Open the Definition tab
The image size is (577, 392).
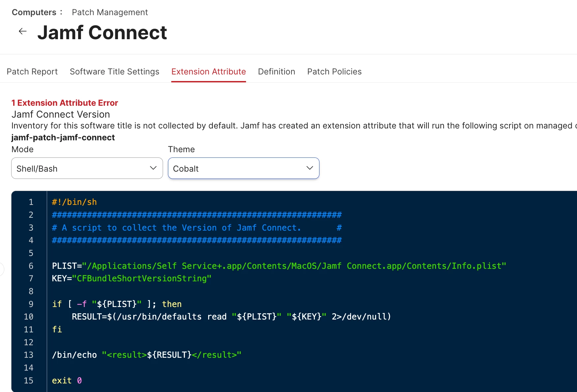tap(276, 71)
